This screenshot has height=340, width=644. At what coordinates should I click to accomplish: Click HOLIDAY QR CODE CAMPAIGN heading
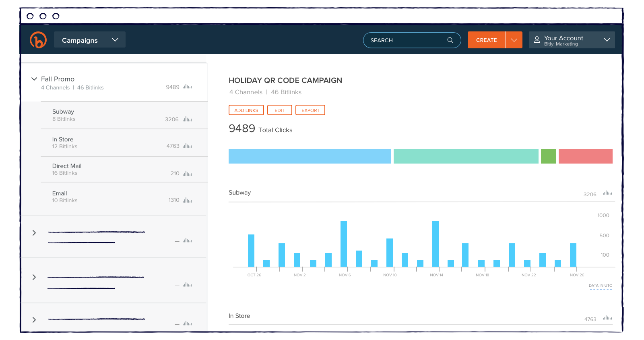click(285, 80)
